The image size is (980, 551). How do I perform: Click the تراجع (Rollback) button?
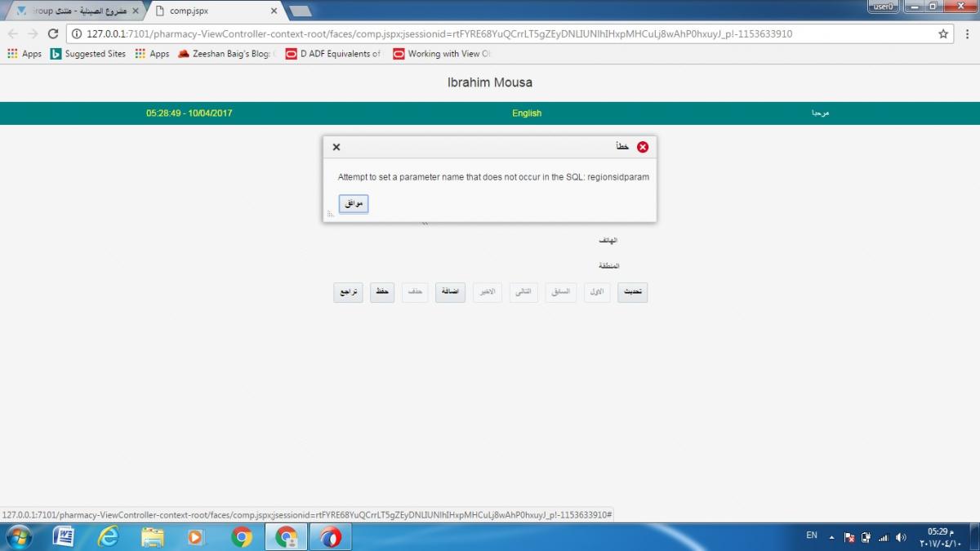tap(348, 292)
